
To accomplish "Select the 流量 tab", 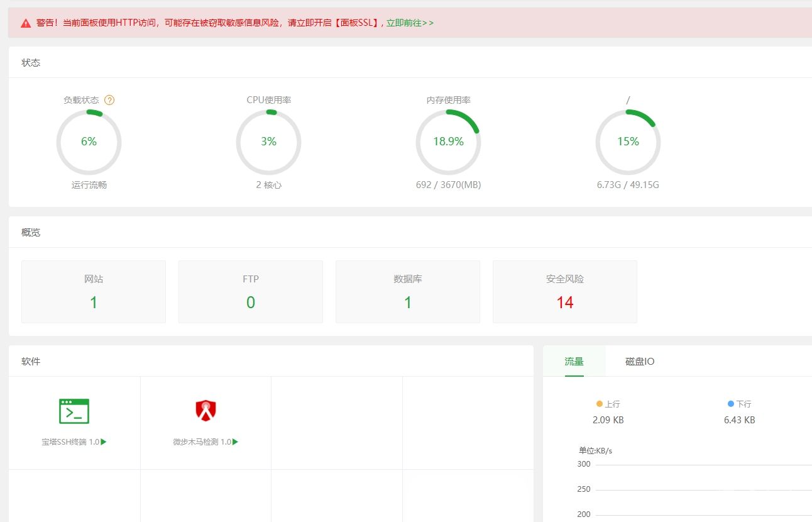I will (574, 362).
